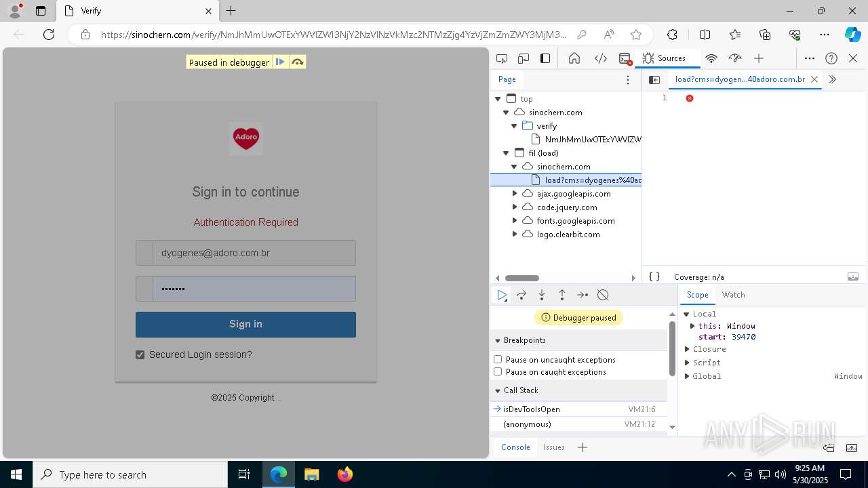Viewport: 868px width, 488px height.
Task: Collapse the fil (load) frame node
Action: [x=507, y=153]
